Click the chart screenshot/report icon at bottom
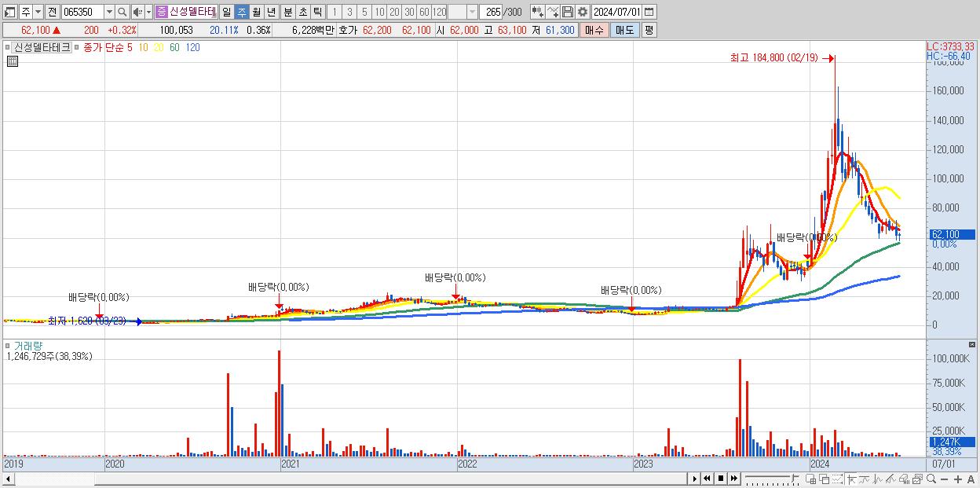Image resolution: width=980 pixels, height=488 pixels. coord(917,479)
